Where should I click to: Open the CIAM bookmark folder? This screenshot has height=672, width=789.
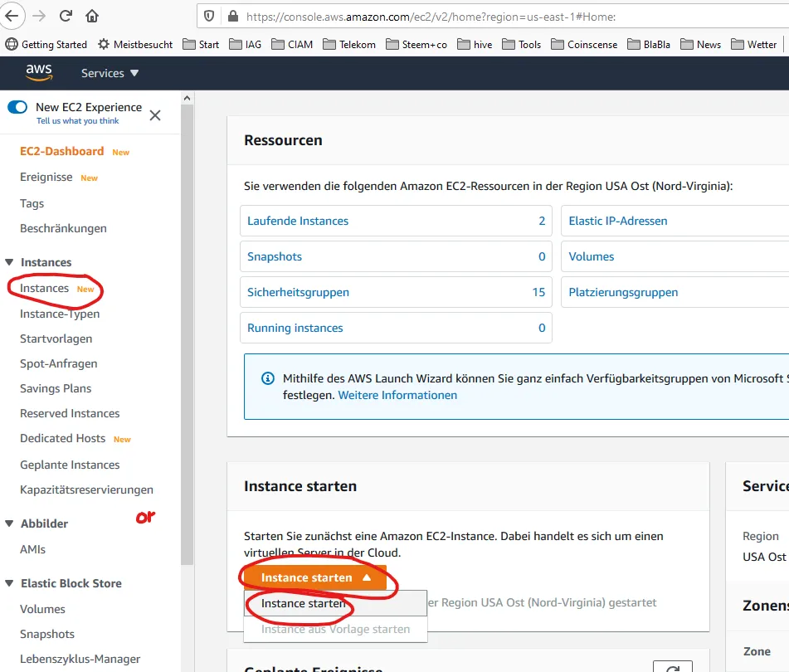coord(292,44)
